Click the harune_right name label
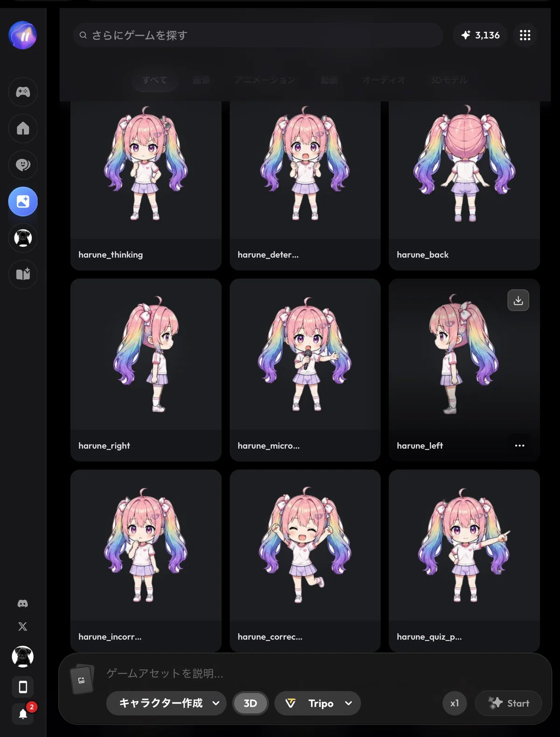The image size is (560, 737). (104, 445)
